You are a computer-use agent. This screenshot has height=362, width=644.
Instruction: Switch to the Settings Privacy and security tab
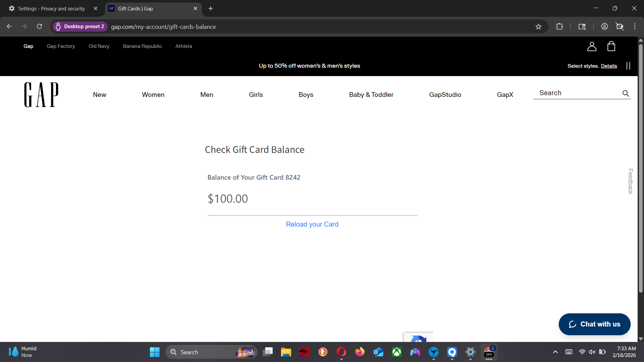point(51,9)
